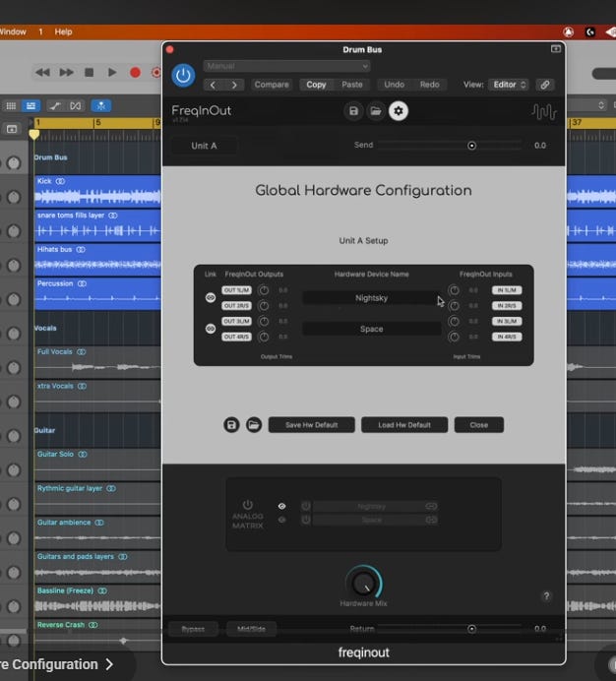Click the Load Hw Default button
Image resolution: width=616 pixels, height=681 pixels.
403,425
